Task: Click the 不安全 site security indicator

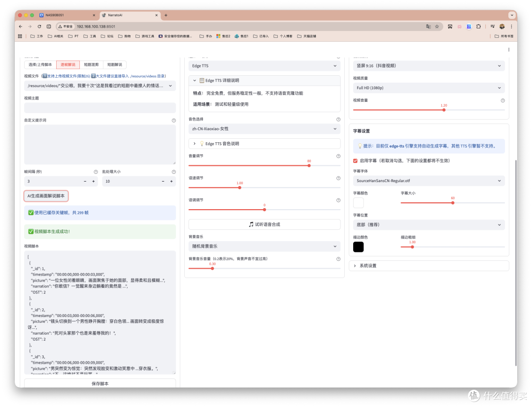Action: [x=66, y=27]
